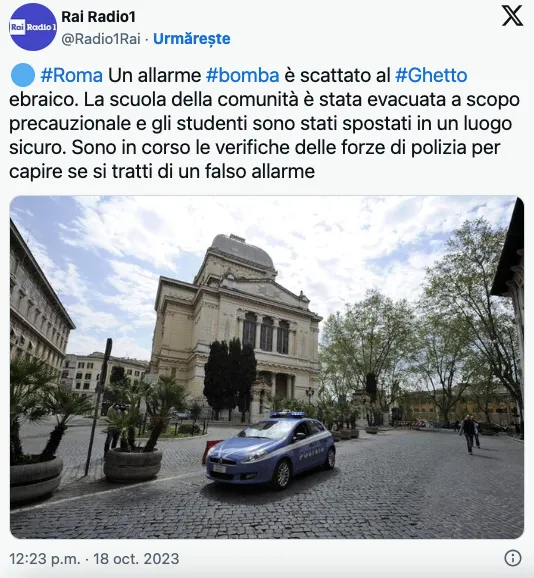Screen dimensions: 534x578
Task: Open the tweet timestamp 12:23 p.m. link
Action: (x=45, y=559)
